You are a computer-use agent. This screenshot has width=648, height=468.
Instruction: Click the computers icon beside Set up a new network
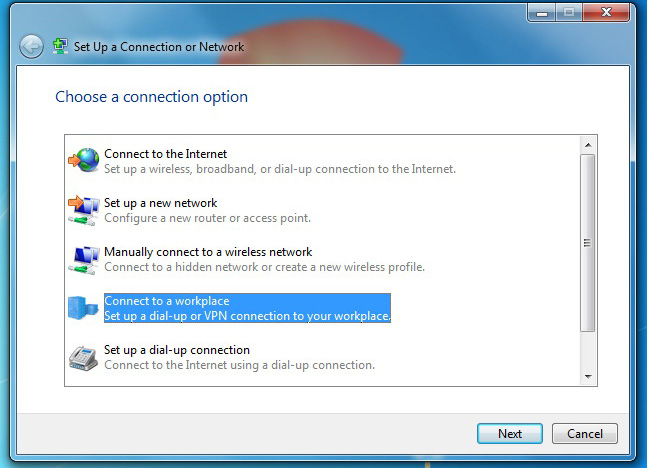tap(84, 210)
